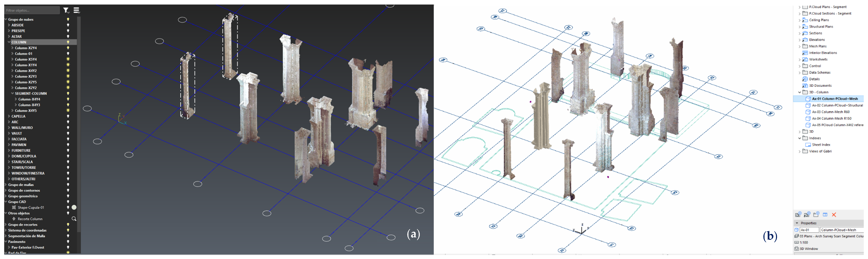Click magnifier icon next to Recorte Column
Viewport: 868px width, 259px height.
pyautogui.click(x=74, y=219)
